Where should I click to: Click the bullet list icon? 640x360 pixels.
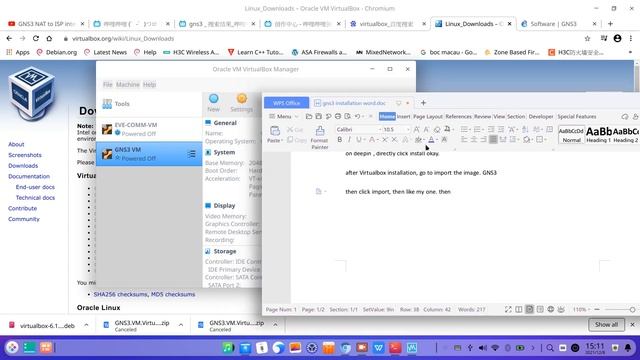464,129
